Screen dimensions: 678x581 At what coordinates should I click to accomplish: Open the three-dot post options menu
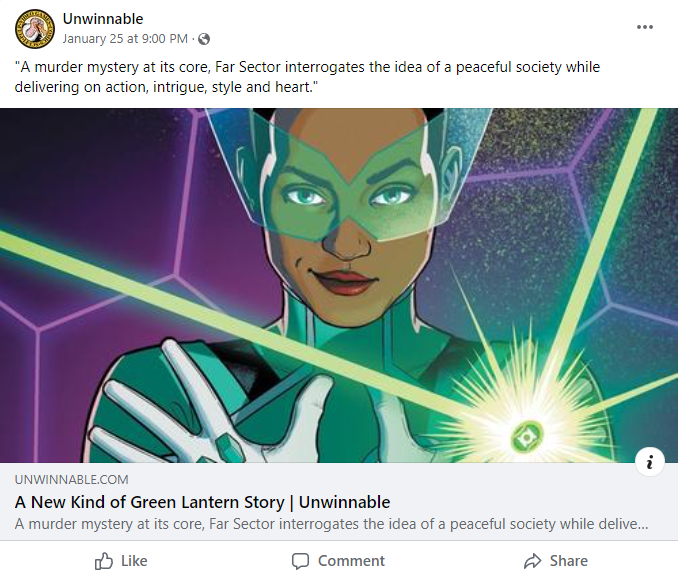click(644, 27)
